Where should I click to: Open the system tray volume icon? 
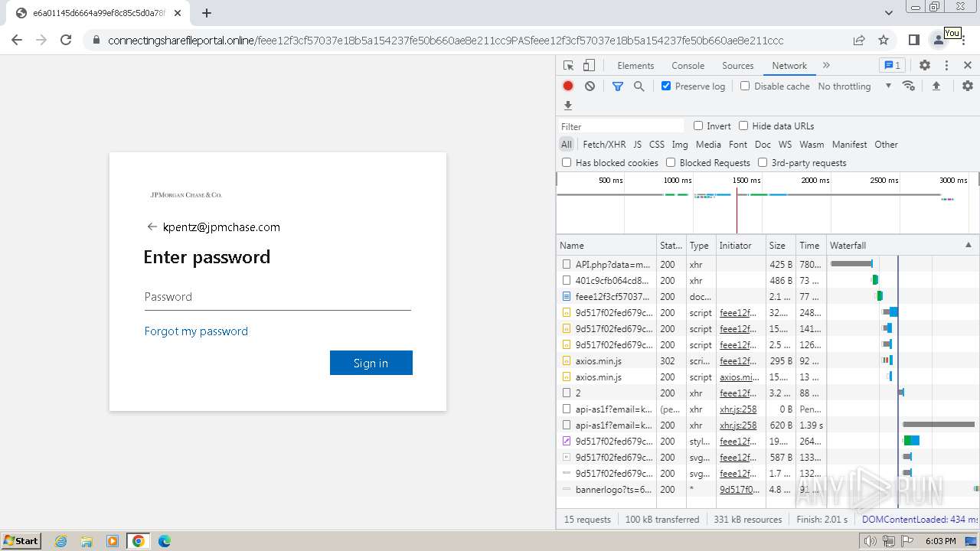pyautogui.click(x=870, y=541)
